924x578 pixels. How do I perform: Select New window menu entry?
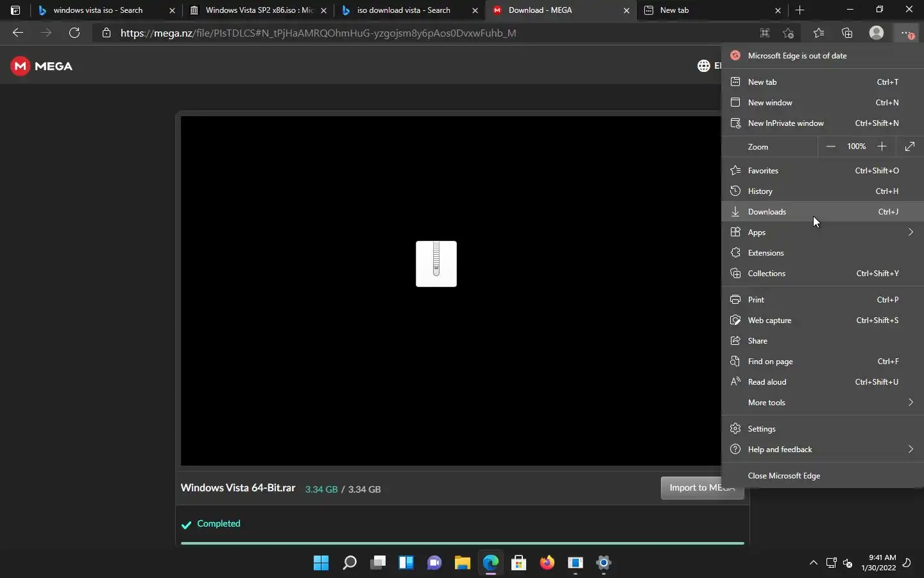[823, 103]
